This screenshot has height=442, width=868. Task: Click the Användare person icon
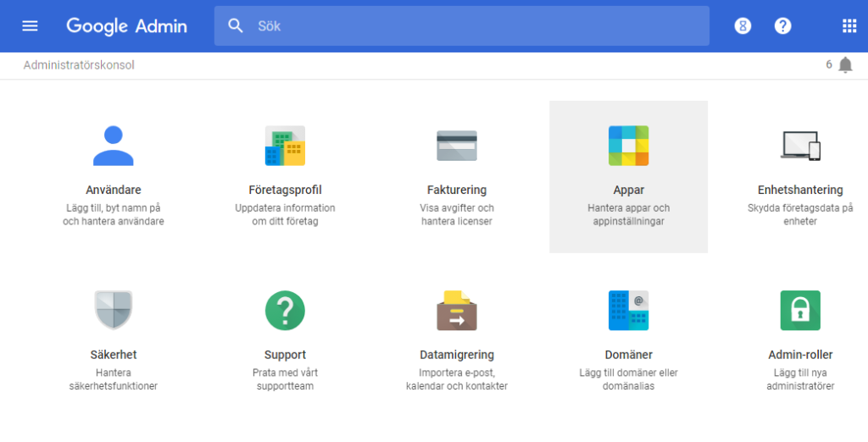click(x=113, y=146)
